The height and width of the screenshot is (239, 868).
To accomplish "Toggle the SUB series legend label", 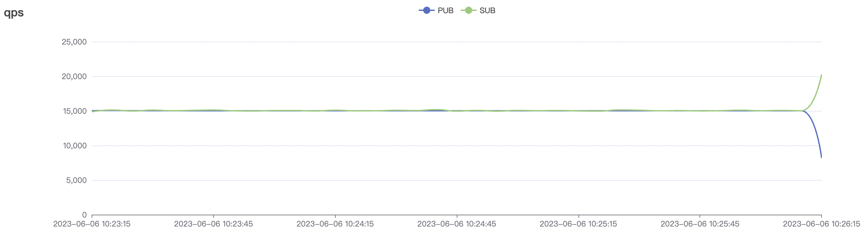I will point(487,11).
